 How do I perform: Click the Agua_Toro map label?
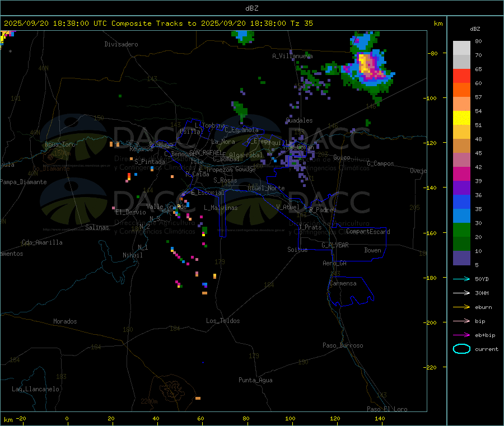pyautogui.click(x=60, y=144)
